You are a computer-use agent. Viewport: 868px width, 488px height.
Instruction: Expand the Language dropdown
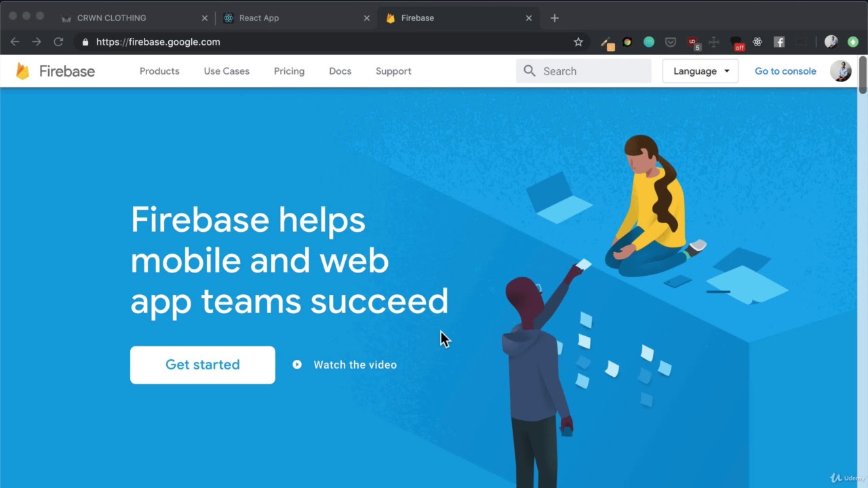pos(701,71)
